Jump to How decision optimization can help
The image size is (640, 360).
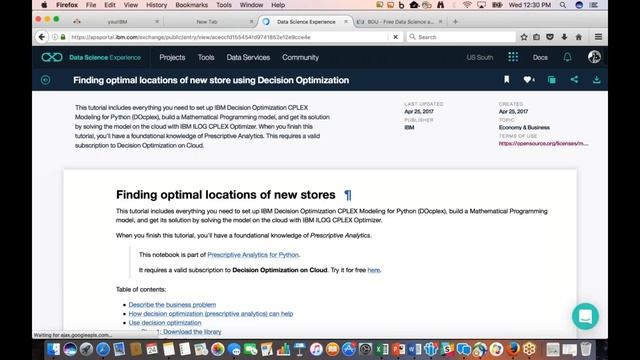211,313
